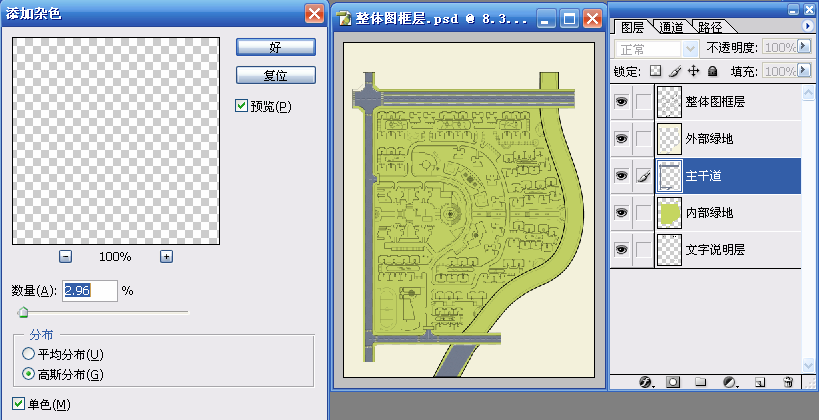Expand the 不透明度 opacity slider arrow
This screenshot has height=420, width=819.
(x=804, y=48)
